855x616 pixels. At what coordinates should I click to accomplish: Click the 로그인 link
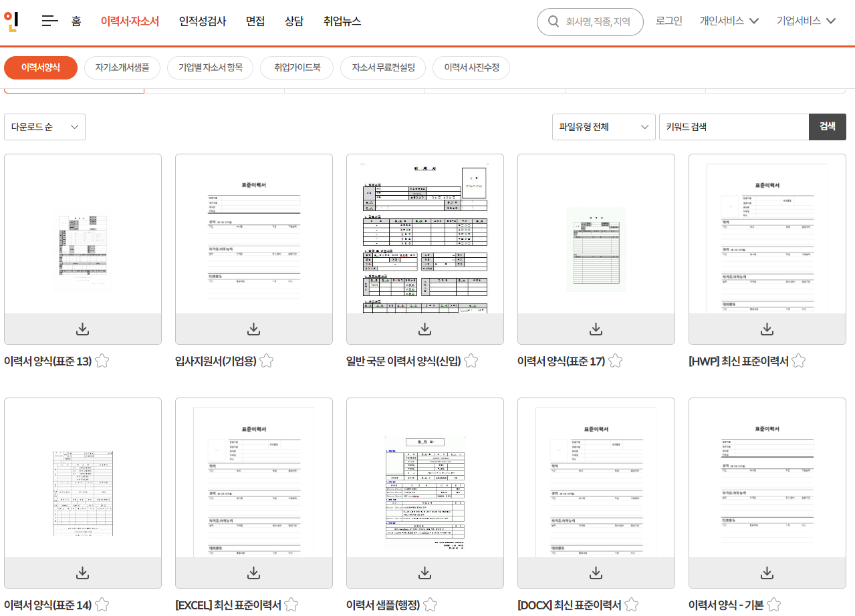pos(668,21)
